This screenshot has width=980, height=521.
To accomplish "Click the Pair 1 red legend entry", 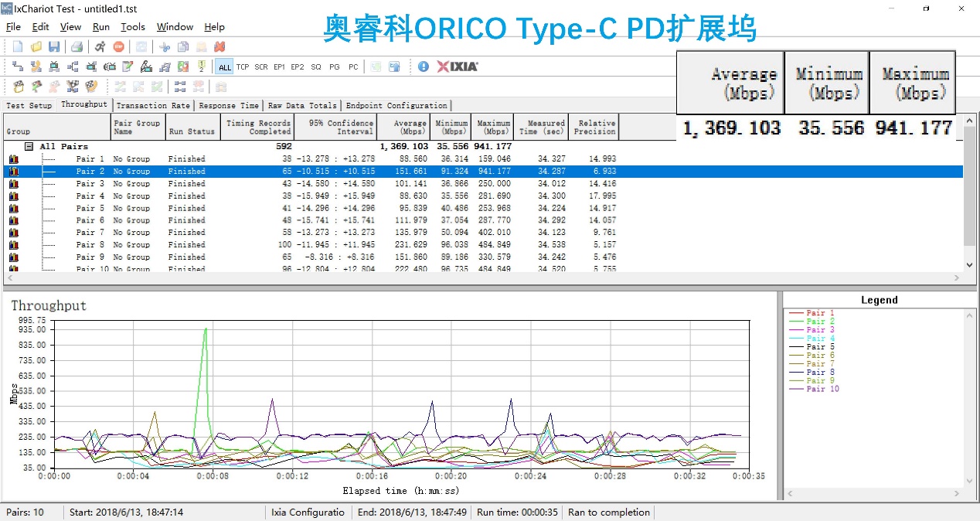I will pos(812,313).
